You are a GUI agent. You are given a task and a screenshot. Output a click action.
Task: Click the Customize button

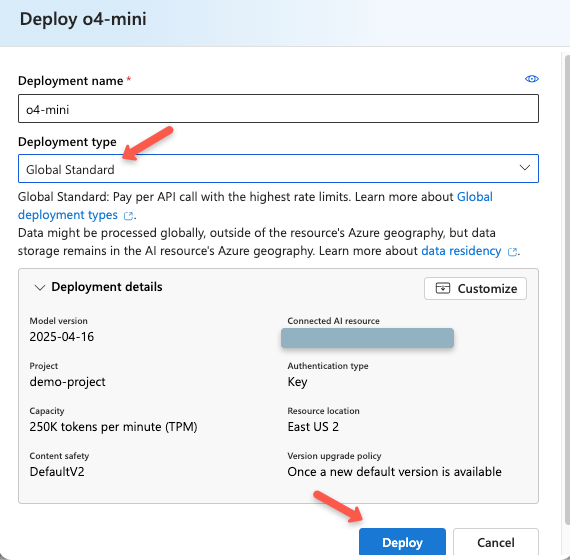coord(475,289)
